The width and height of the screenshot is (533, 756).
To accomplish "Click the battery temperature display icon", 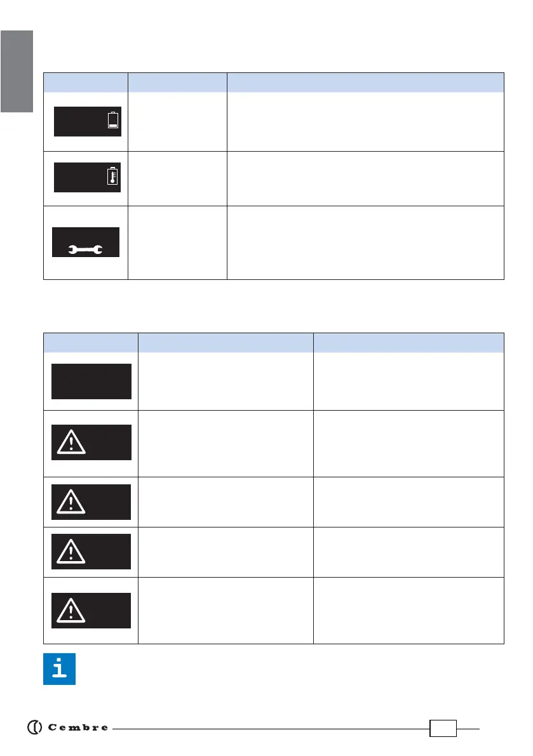I will point(87,177).
